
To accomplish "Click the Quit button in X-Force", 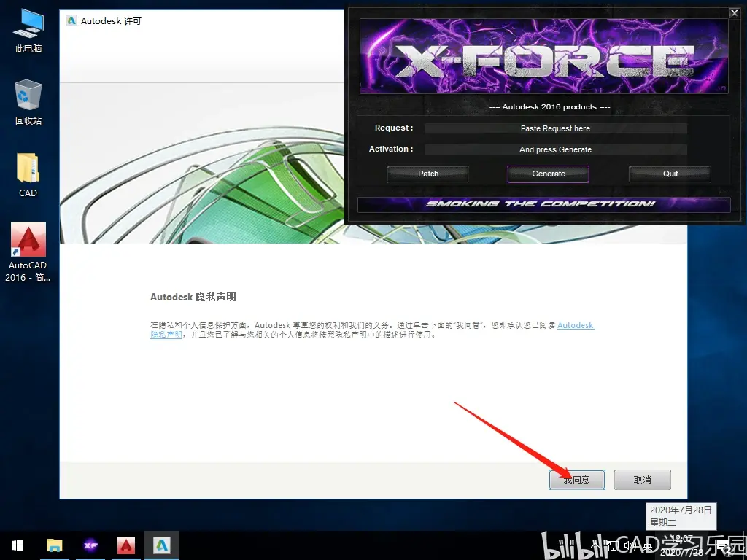I will (x=670, y=174).
